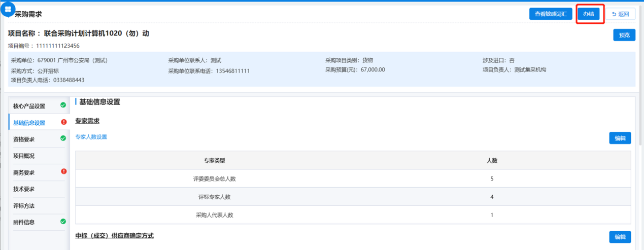Go to the 项目概况 tab

tap(24, 156)
